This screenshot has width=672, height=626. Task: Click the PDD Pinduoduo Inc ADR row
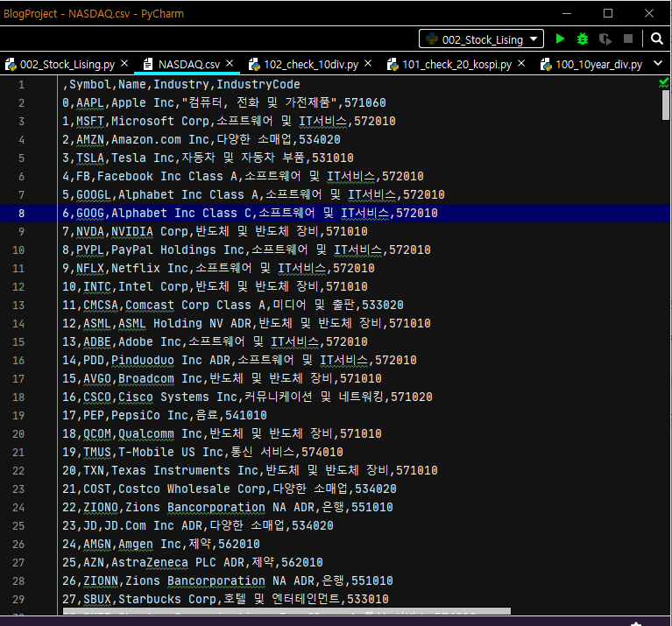(x=239, y=361)
